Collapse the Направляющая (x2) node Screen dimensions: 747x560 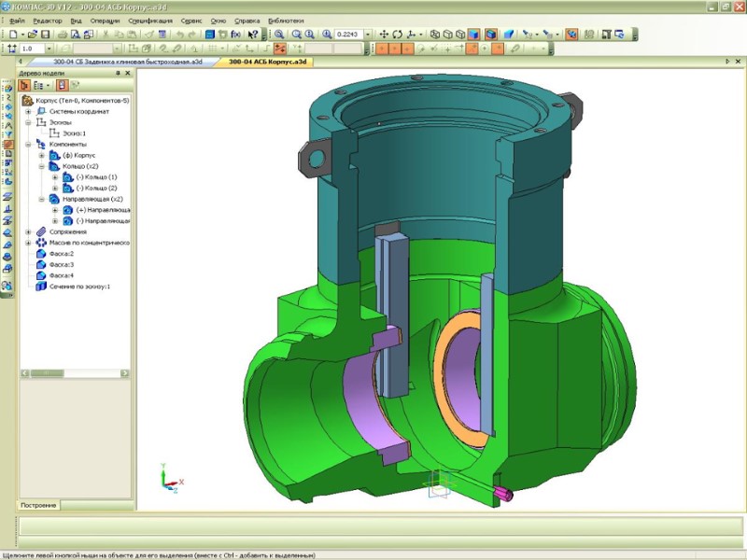click(x=41, y=199)
